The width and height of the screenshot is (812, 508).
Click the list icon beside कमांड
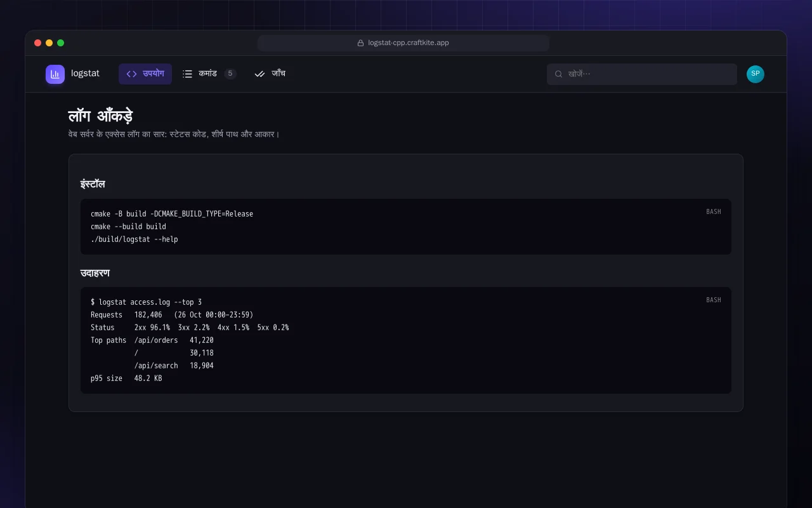pyautogui.click(x=187, y=74)
